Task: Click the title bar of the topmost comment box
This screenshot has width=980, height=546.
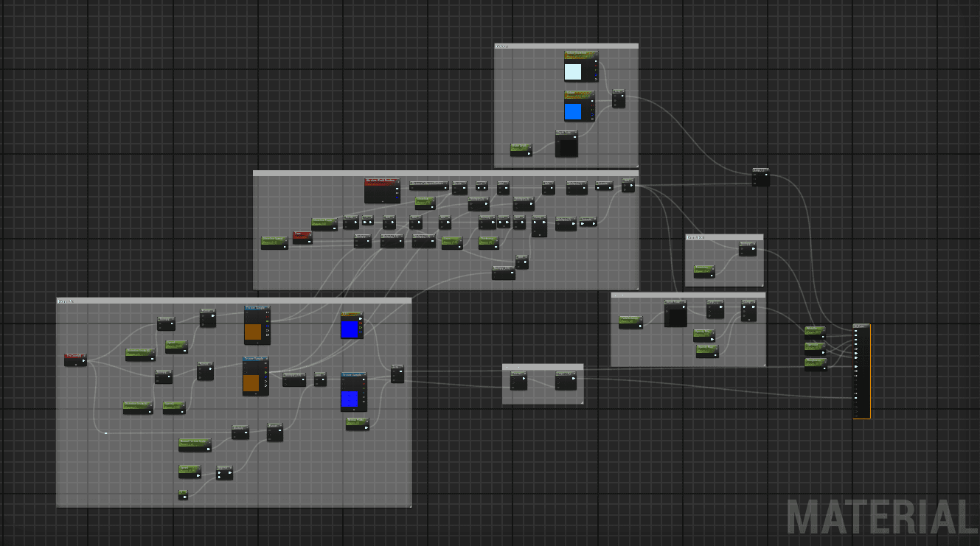Action: coord(566,46)
